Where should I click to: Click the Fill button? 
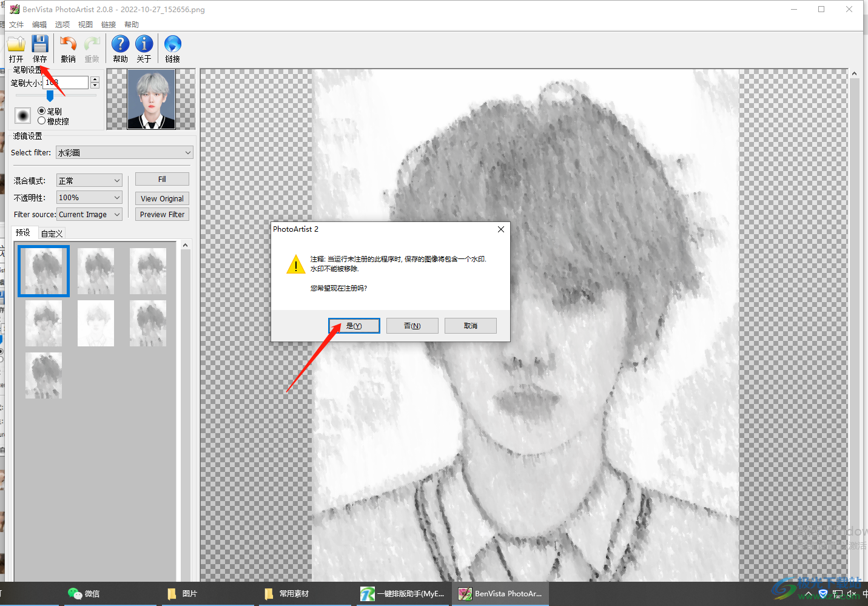click(162, 180)
